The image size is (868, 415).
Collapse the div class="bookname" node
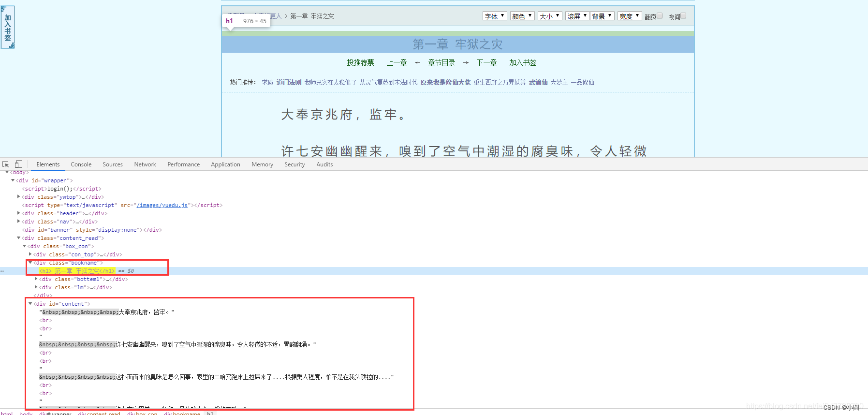(30, 263)
